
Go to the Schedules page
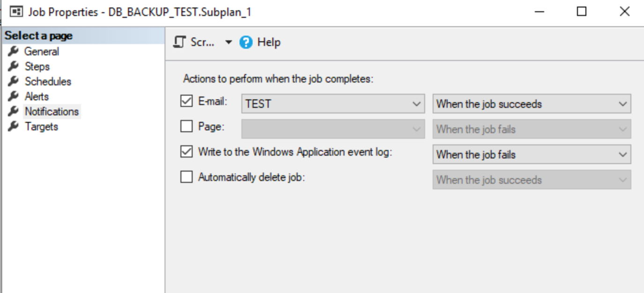pyautogui.click(x=48, y=82)
